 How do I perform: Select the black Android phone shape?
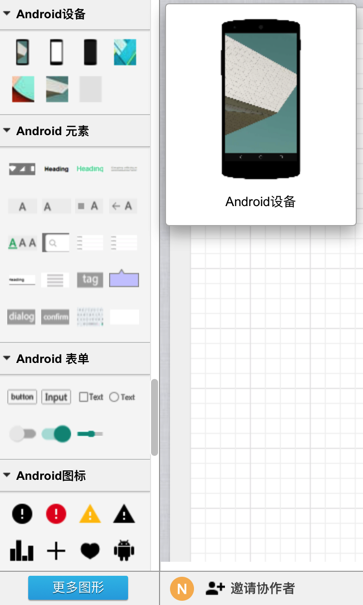click(x=90, y=52)
